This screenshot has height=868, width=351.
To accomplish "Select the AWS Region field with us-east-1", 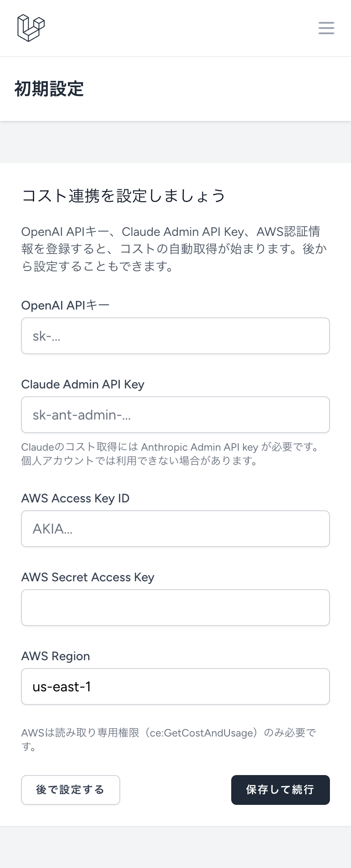I will (175, 687).
